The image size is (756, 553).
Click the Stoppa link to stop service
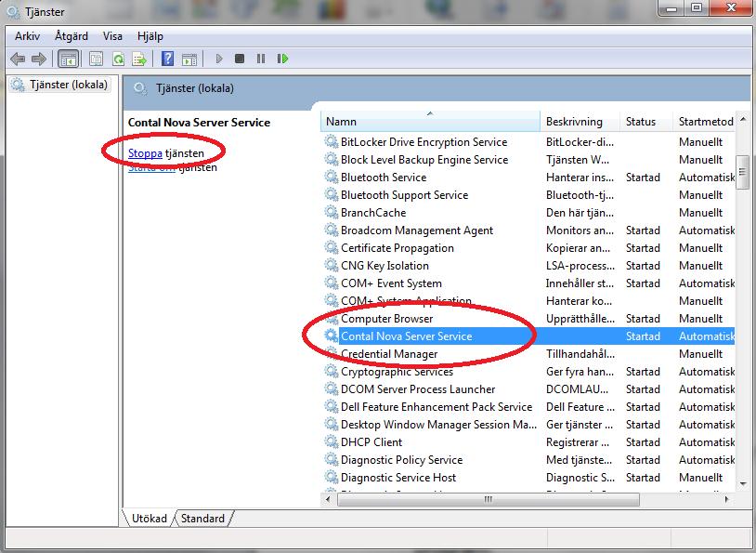tap(145, 153)
